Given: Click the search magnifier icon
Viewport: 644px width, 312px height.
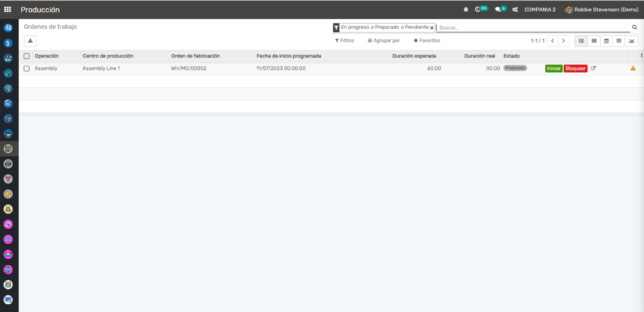Looking at the screenshot, I should tap(634, 28).
